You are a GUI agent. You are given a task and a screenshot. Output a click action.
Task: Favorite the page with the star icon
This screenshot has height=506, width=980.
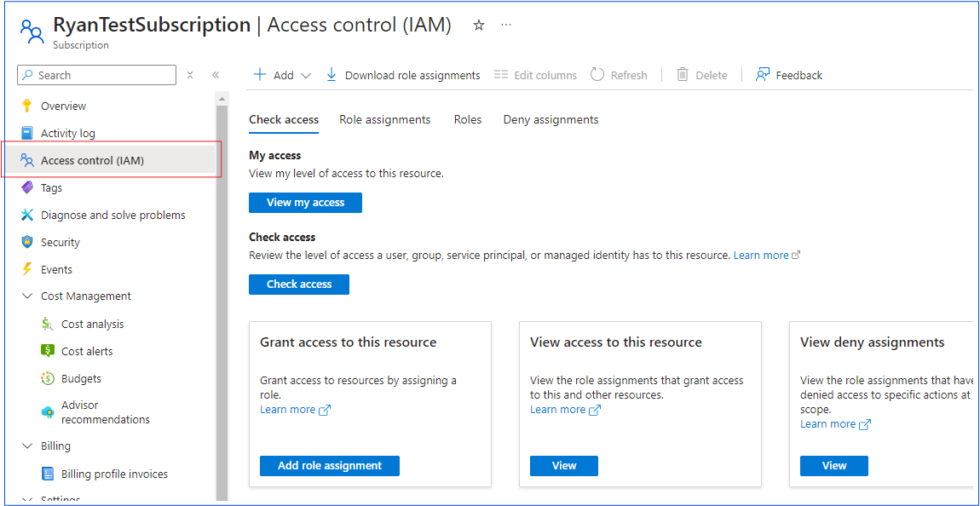pos(479,26)
